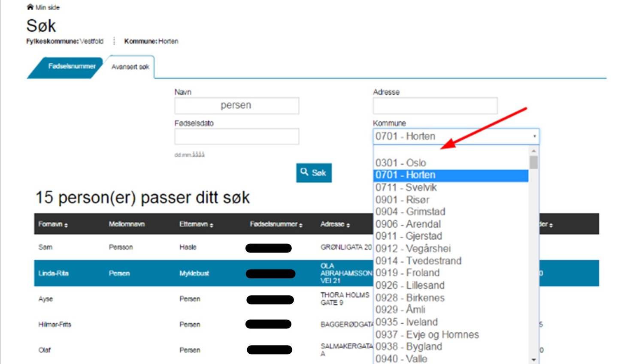Image resolution: width=618 pixels, height=364 pixels.
Task: Click into the Adresse text field
Action: [435, 105]
